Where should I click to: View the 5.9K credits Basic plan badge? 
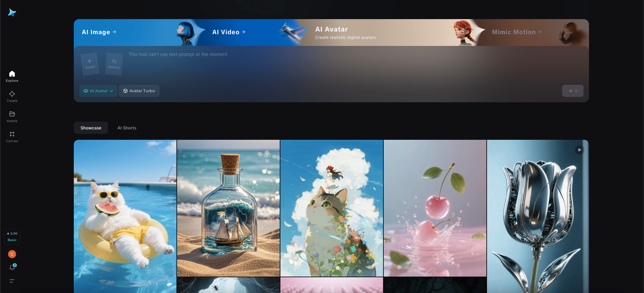click(12, 237)
